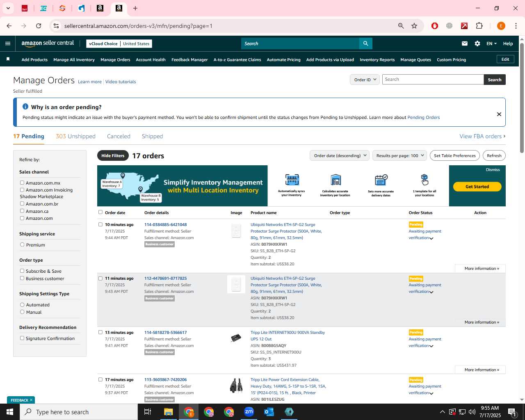Check the Amazon.com.br filter
Image resolution: width=525 pixels, height=420 pixels.
[22, 203]
